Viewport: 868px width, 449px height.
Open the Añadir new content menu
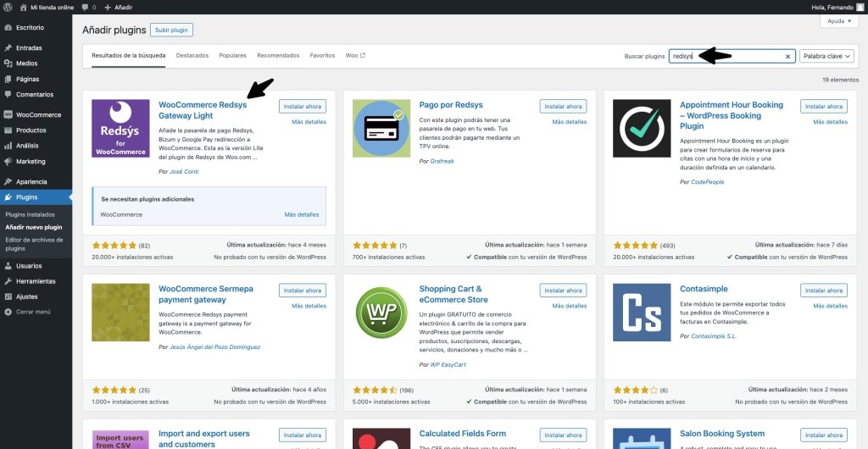pos(119,7)
